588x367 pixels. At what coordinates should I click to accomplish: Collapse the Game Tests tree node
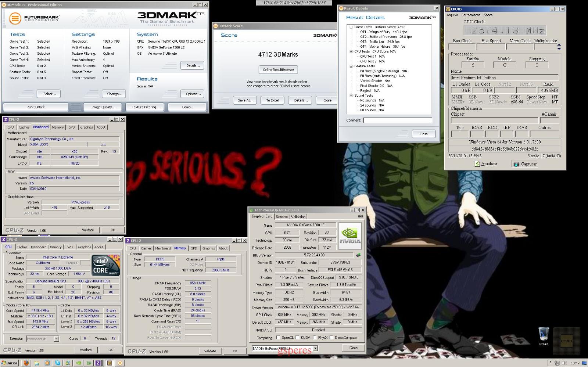point(351,27)
